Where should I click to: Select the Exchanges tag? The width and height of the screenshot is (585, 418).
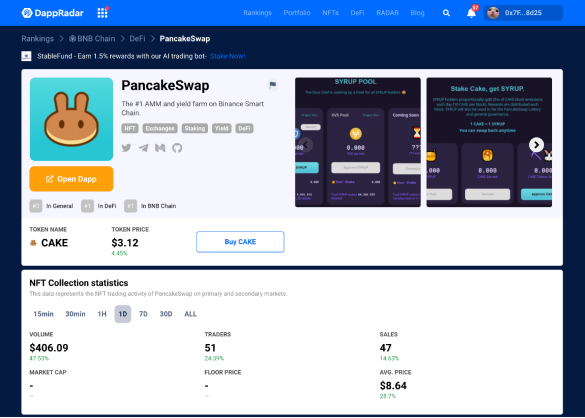pos(160,128)
